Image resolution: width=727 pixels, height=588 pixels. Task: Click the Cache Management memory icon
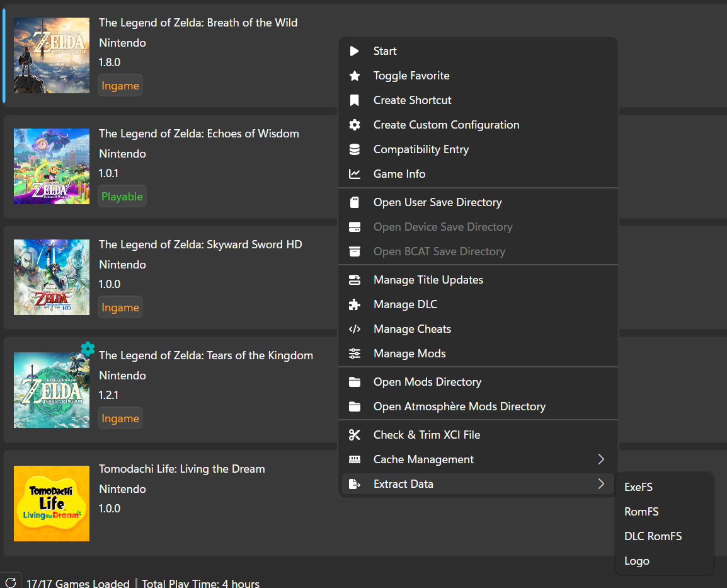click(x=354, y=459)
